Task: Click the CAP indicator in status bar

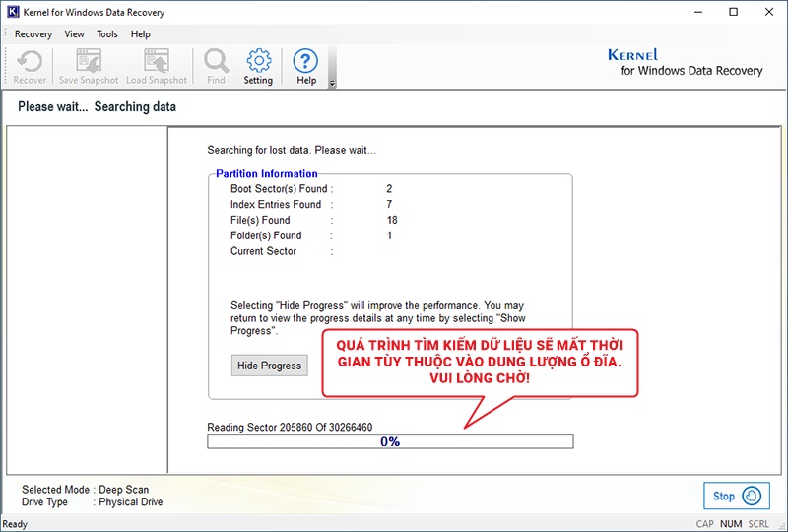Action: point(704,524)
